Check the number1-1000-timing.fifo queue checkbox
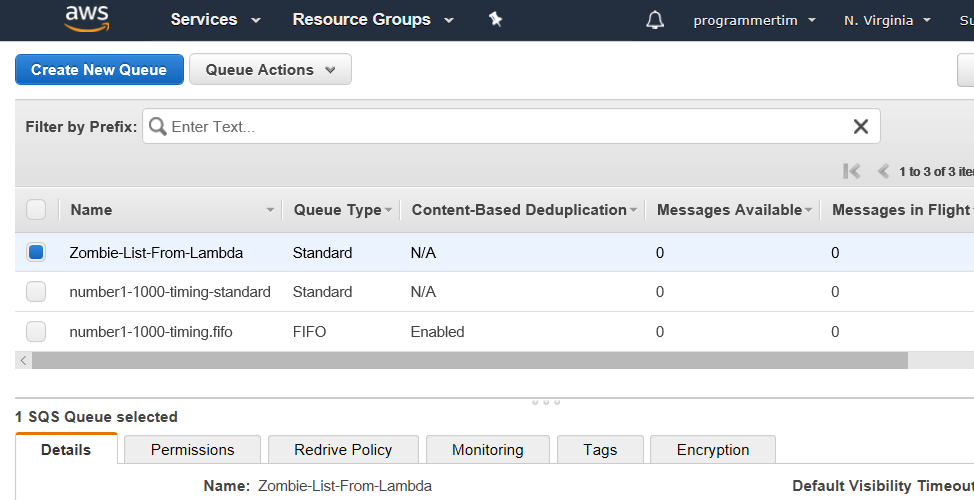 36,331
